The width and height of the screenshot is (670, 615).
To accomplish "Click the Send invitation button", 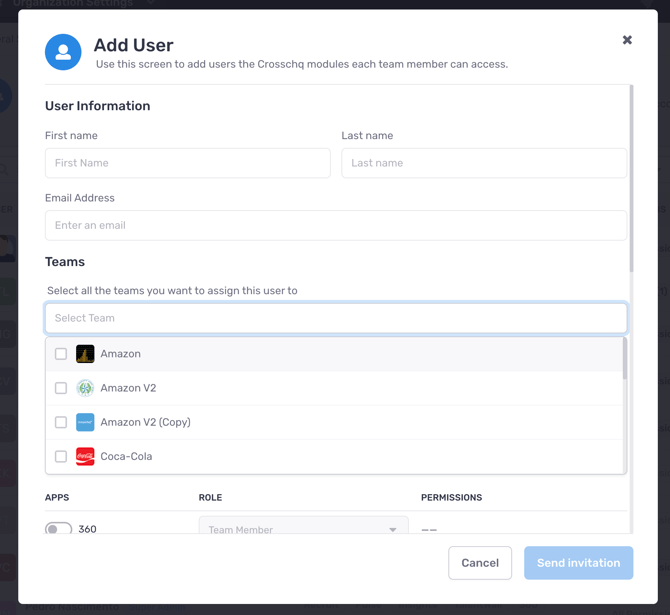I will [578, 563].
